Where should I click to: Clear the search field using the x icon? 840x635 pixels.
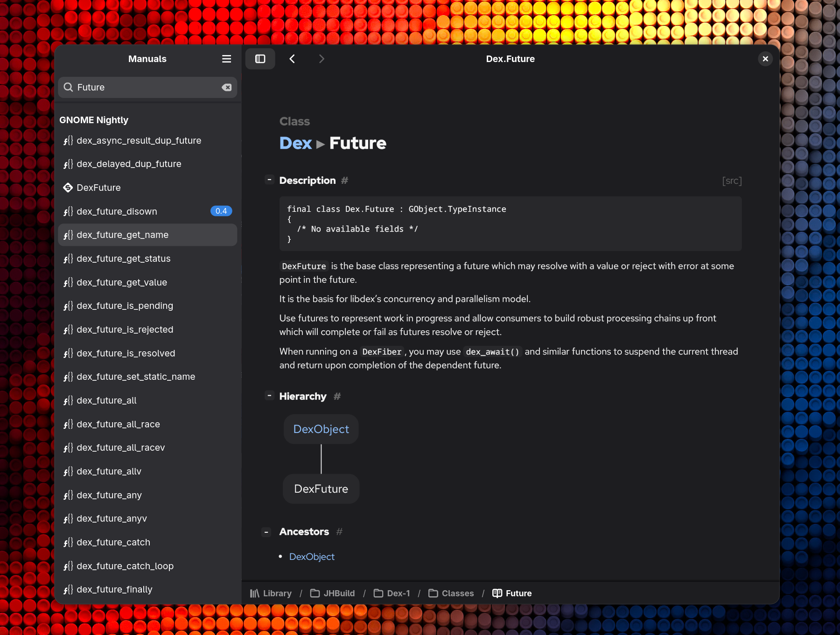pyautogui.click(x=227, y=87)
